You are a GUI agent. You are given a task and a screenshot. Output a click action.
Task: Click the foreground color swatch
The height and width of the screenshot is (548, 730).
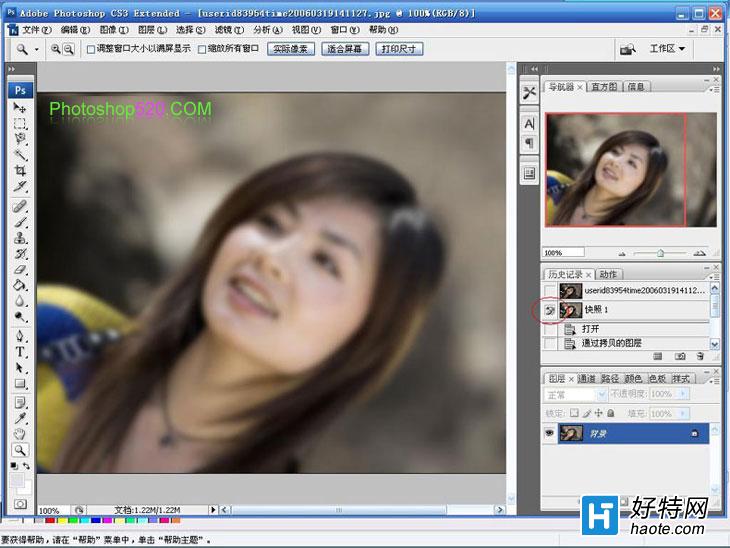(17, 480)
